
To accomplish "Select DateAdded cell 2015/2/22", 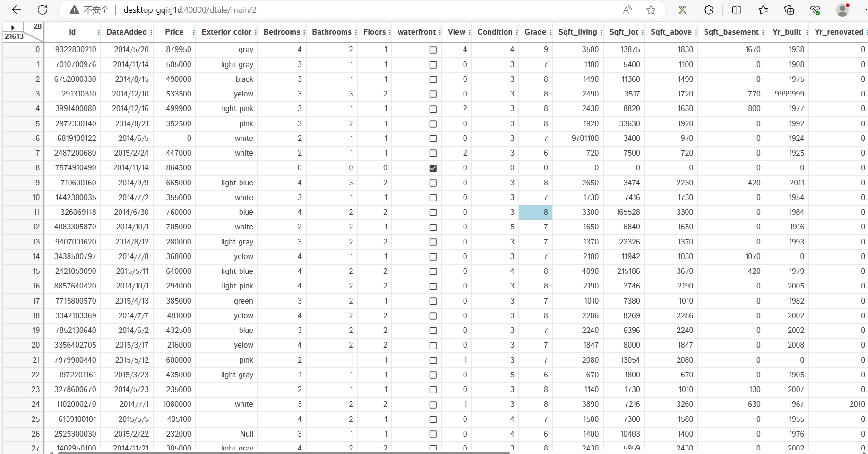I will pos(127,434).
